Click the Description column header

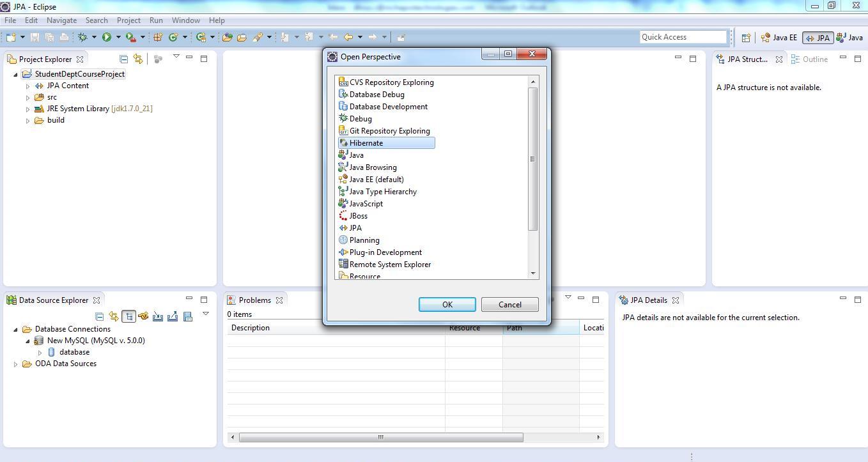(x=336, y=328)
